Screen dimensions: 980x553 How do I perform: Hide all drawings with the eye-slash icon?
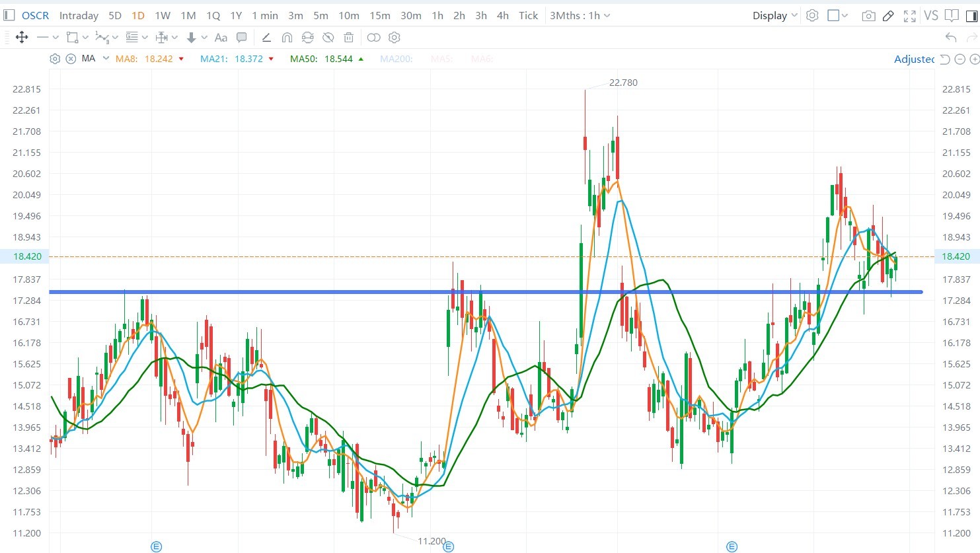[328, 38]
